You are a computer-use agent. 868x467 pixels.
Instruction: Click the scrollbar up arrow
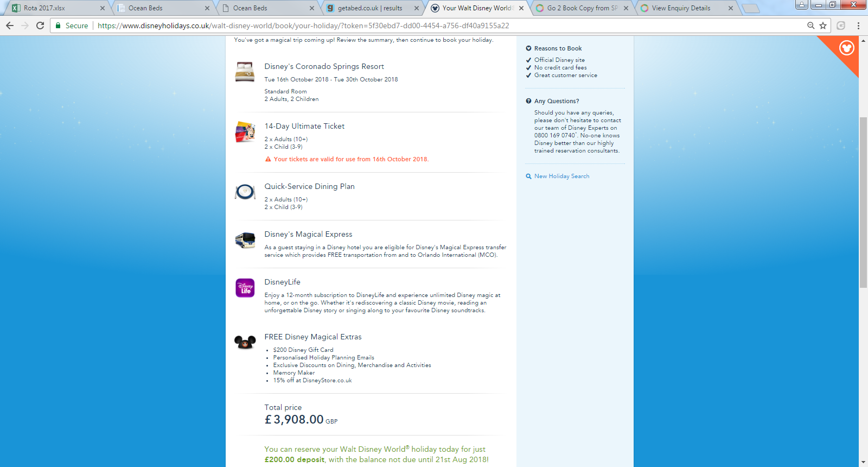863,40
